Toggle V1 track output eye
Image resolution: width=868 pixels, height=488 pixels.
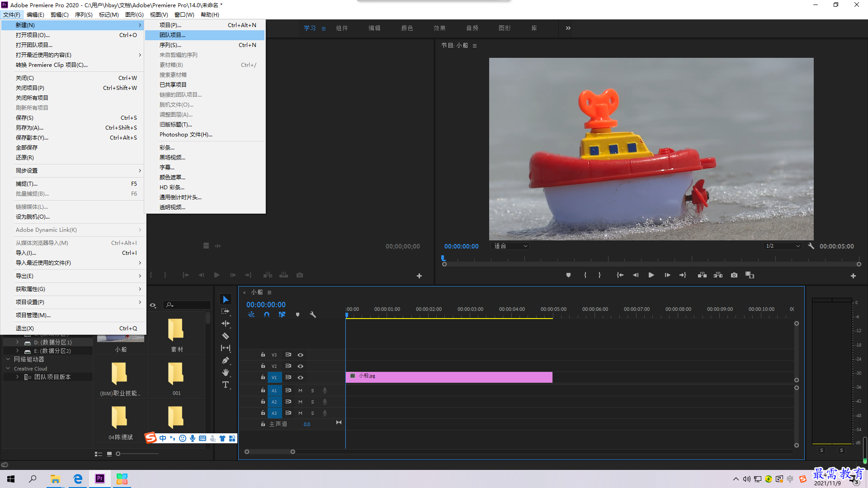(x=300, y=377)
